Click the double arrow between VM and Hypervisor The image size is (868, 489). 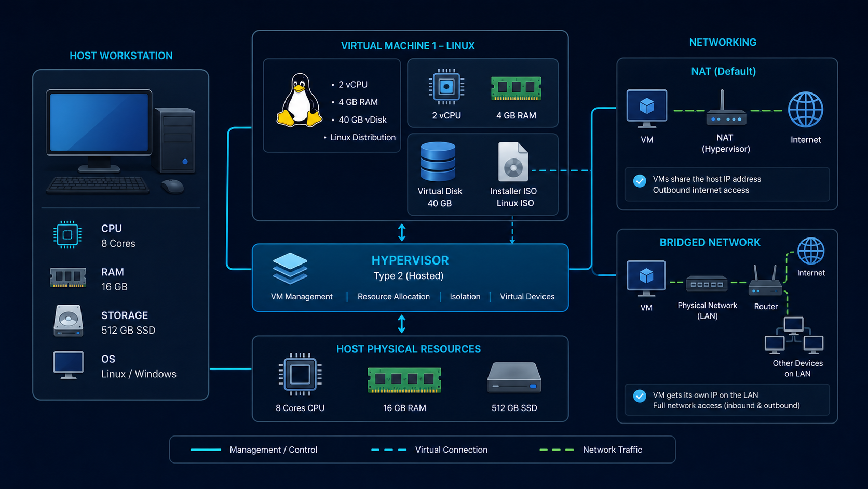[402, 232]
